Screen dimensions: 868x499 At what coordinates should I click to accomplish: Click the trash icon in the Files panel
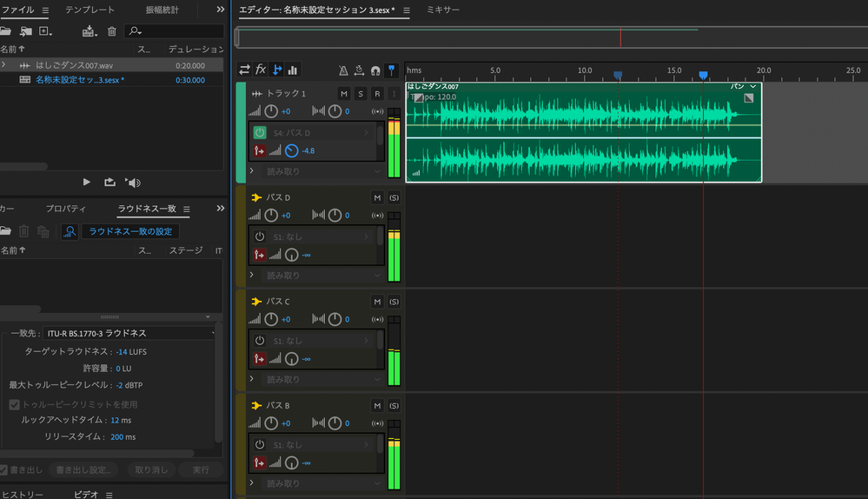(x=111, y=31)
